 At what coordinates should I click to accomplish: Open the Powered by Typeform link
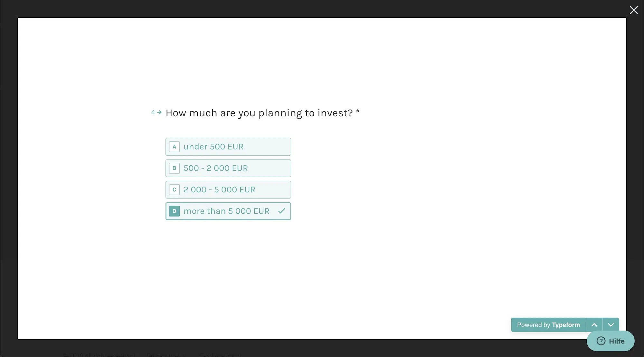548,325
